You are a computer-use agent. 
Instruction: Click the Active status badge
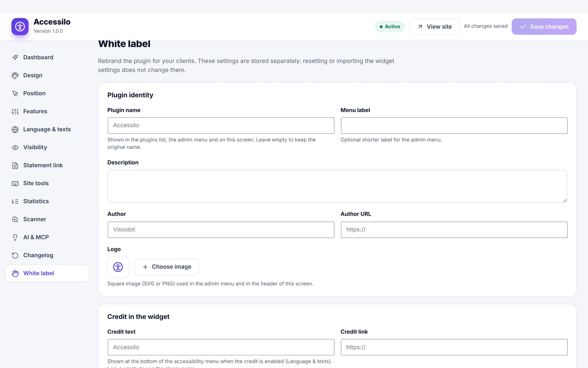(390, 26)
